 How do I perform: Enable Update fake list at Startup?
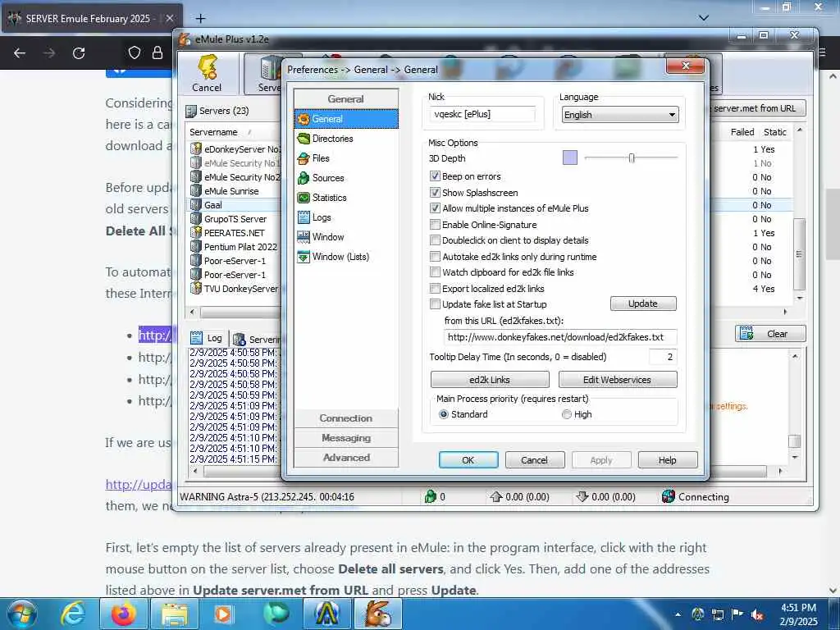[x=435, y=304]
